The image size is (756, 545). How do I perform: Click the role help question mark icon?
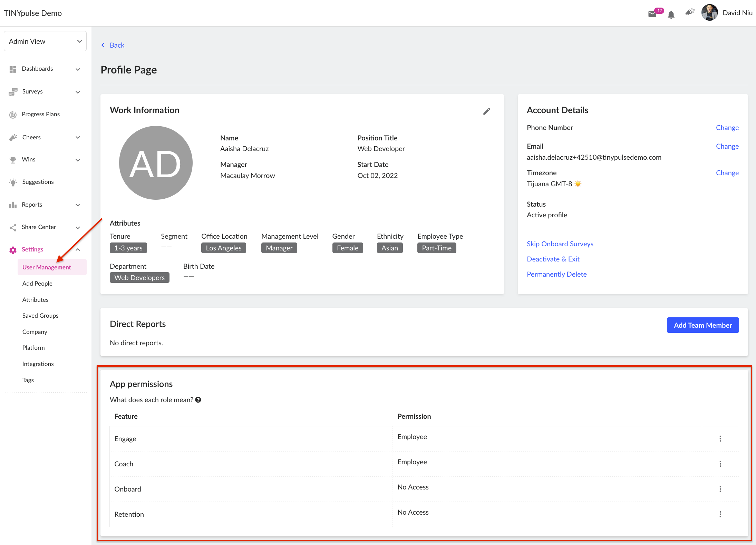coord(198,400)
